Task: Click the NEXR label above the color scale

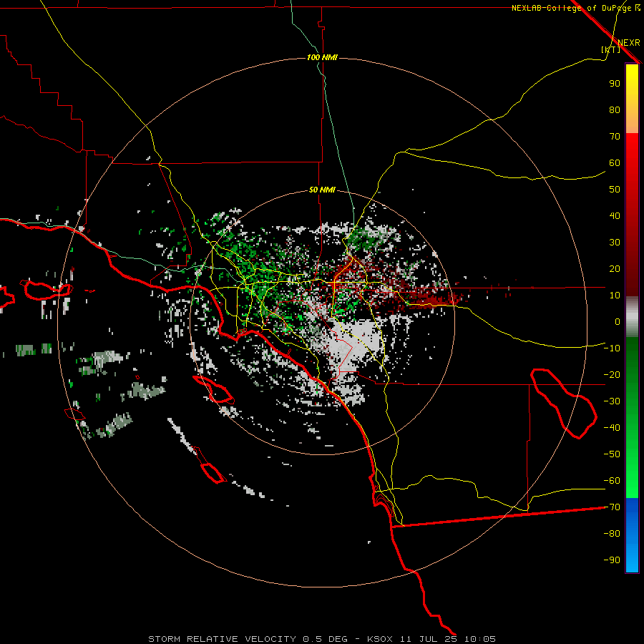Action: pyautogui.click(x=628, y=43)
